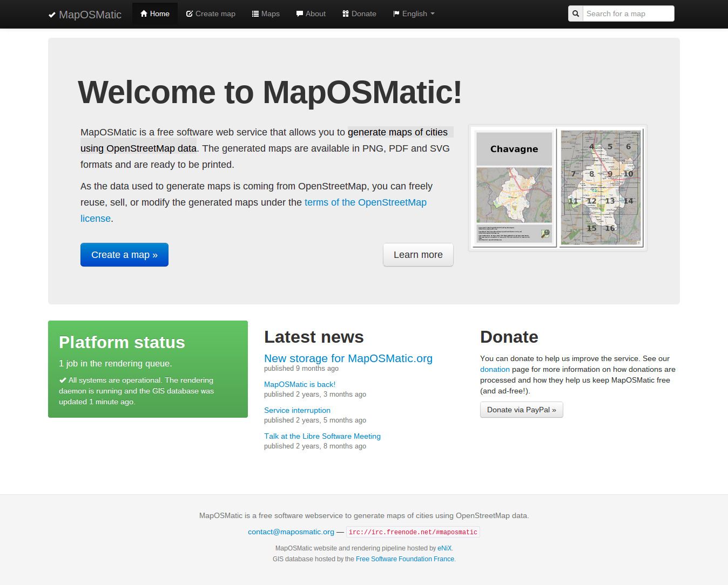Click the MapOSMatic checkmark logo

coord(53,15)
